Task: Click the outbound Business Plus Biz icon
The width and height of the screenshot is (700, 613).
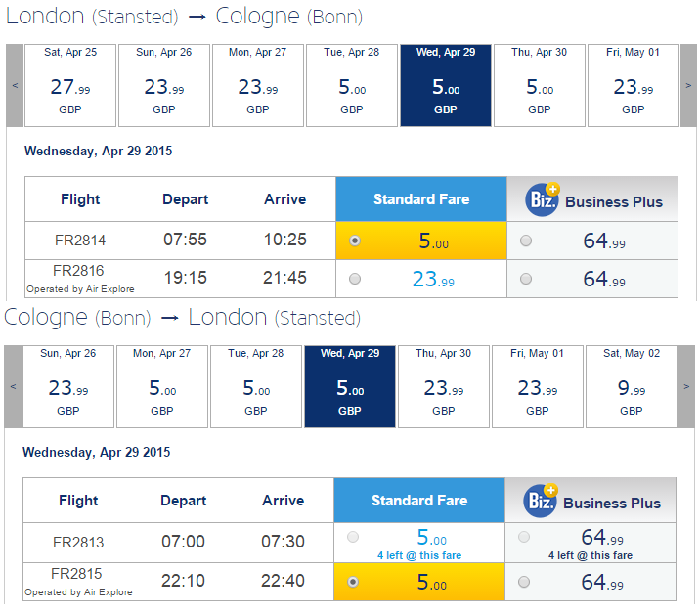Action: point(542,199)
